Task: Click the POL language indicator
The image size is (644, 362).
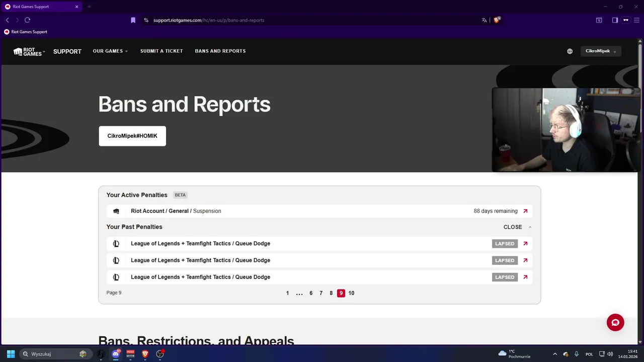Action: point(589,354)
